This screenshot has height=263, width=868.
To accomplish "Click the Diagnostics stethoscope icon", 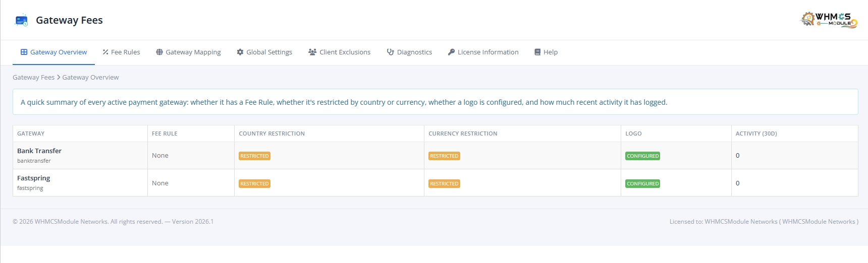I will (x=391, y=52).
